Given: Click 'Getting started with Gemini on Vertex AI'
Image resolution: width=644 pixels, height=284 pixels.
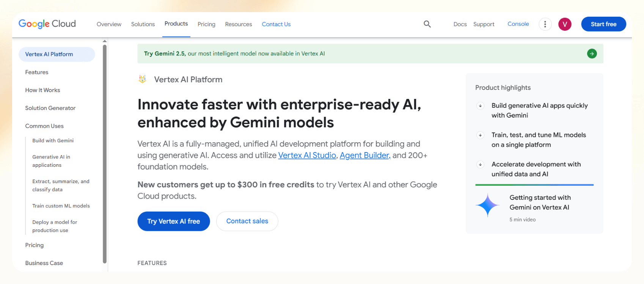Looking at the screenshot, I should tap(540, 202).
